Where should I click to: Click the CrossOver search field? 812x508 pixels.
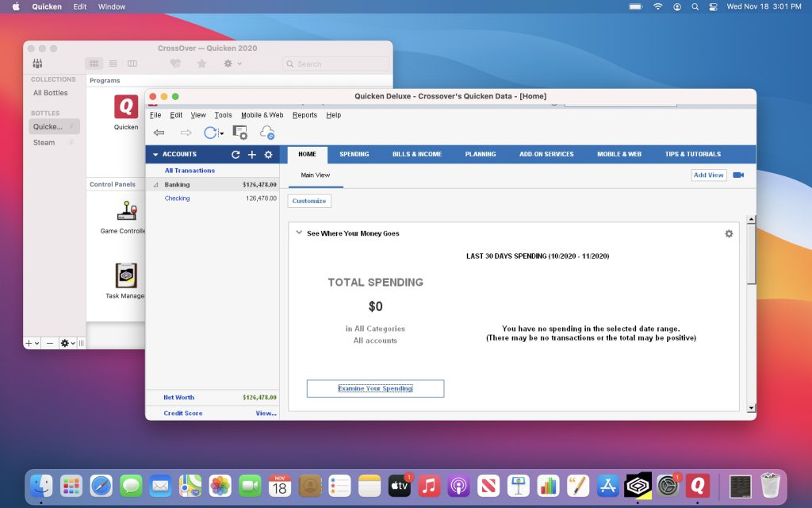pos(336,63)
